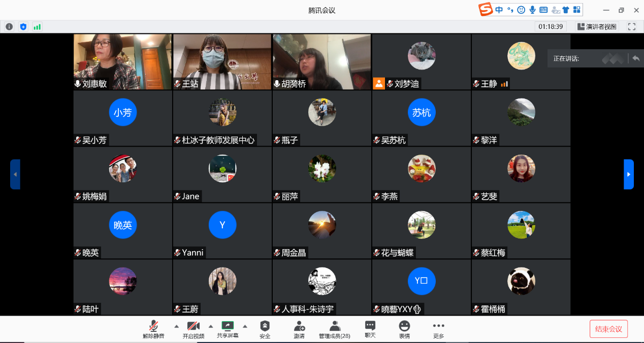Click 陆叶 sunset avatar
The width and height of the screenshot is (644, 343).
(123, 281)
